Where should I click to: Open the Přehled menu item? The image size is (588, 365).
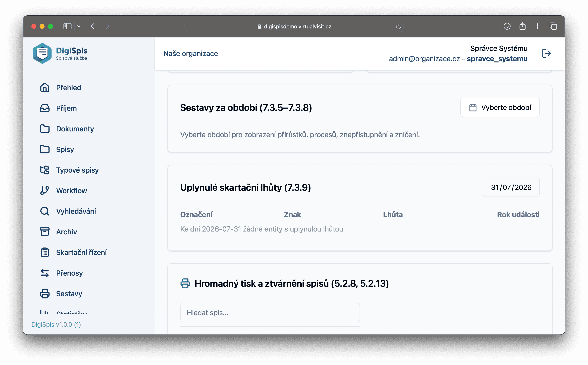click(x=69, y=88)
